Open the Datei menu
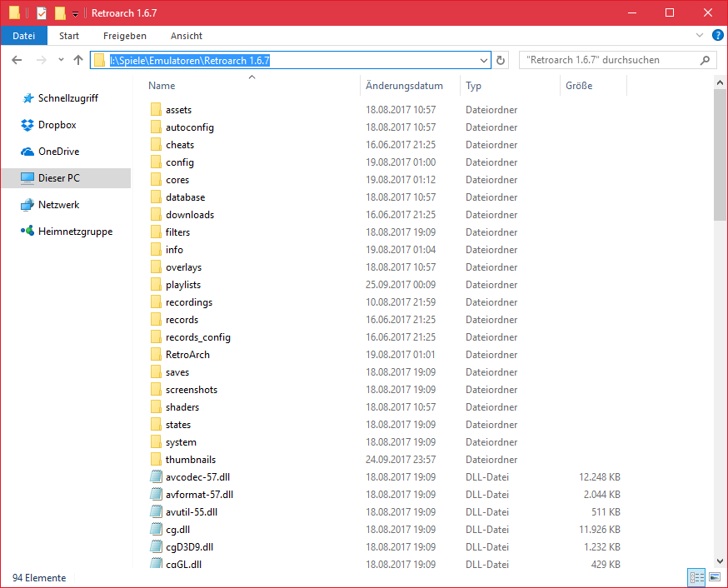Screen dimensions: 728x588 pos(23,36)
